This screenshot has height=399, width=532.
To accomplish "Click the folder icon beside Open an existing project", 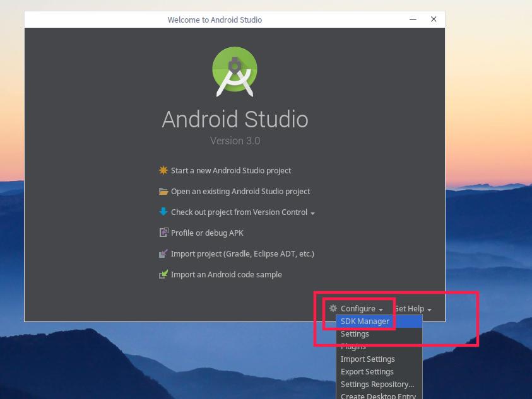I will tap(163, 192).
